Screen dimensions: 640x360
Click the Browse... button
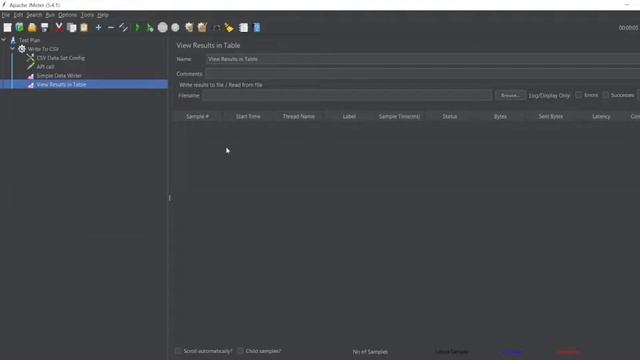(510, 95)
